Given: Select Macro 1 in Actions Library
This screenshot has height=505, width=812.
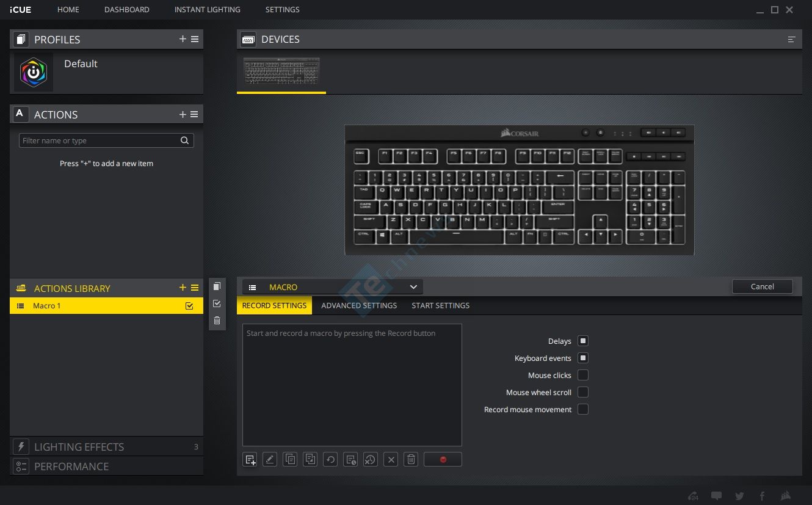Looking at the screenshot, I should [106, 306].
